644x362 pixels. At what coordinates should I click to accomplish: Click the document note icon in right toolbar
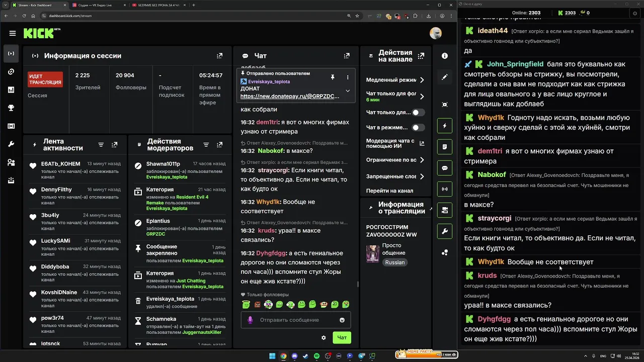[x=445, y=147]
